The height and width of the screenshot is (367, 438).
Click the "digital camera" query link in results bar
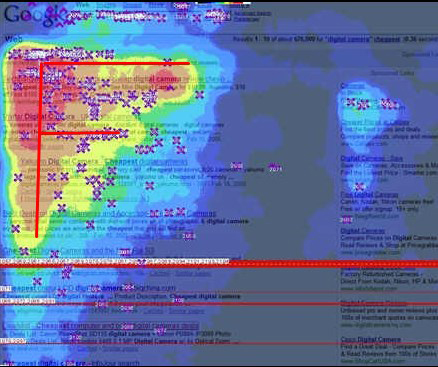(348, 39)
